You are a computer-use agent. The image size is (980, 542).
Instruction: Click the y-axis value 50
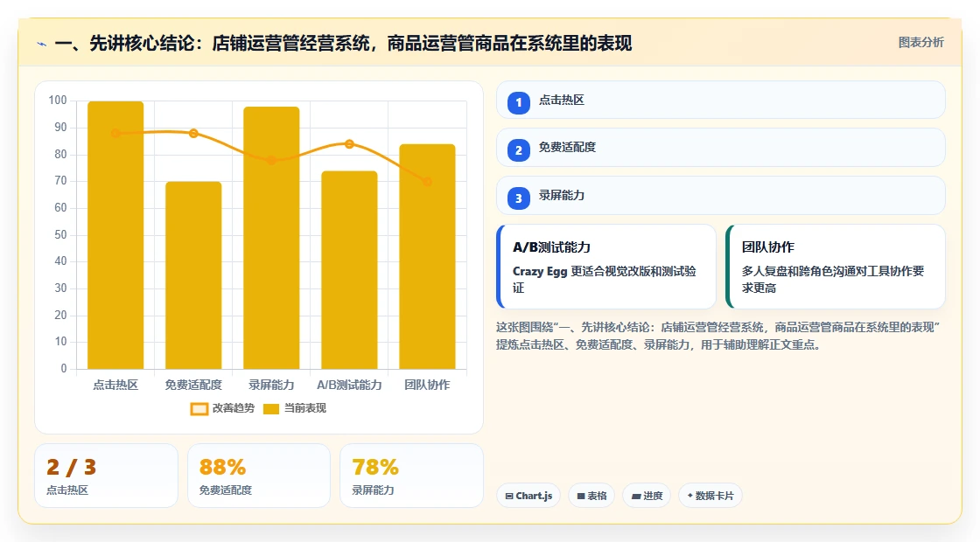tap(60, 235)
